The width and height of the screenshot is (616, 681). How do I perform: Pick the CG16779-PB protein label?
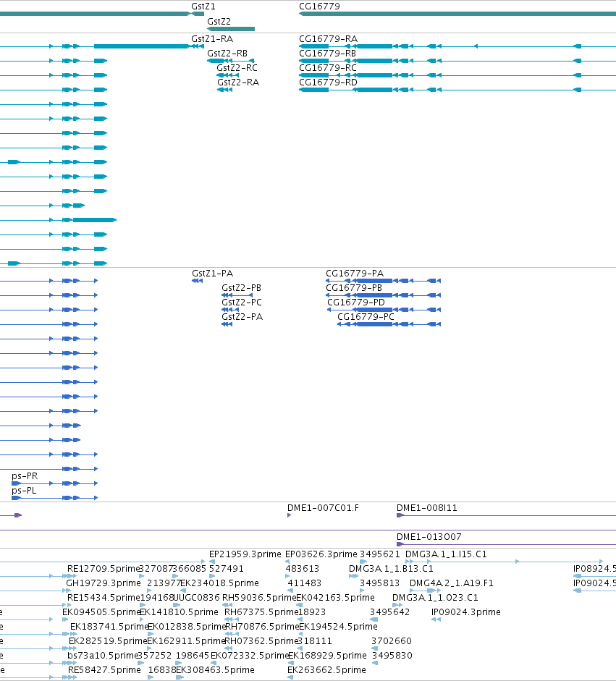click(354, 288)
